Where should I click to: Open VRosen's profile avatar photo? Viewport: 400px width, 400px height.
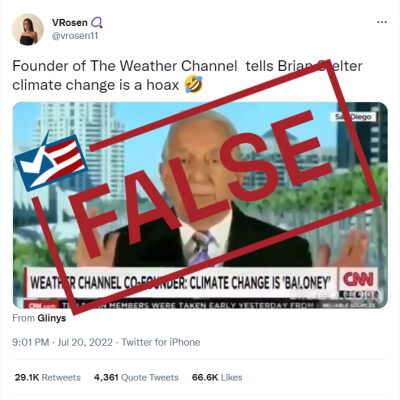[x=28, y=29]
